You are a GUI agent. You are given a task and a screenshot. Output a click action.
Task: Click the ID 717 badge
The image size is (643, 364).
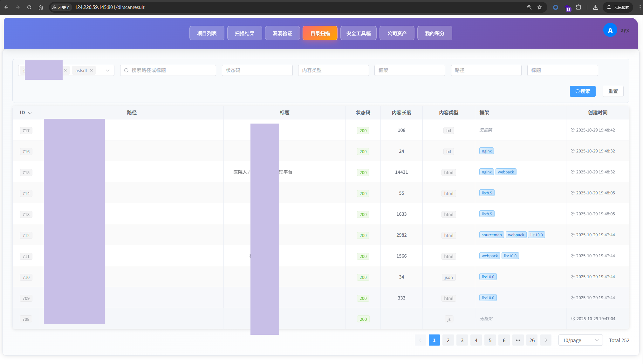tap(26, 131)
